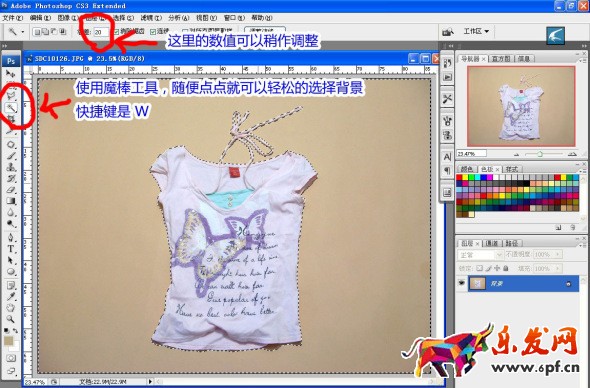Toggle the Anti-alias checkbox
Viewport: 590px width, 388px height.
pos(117,32)
